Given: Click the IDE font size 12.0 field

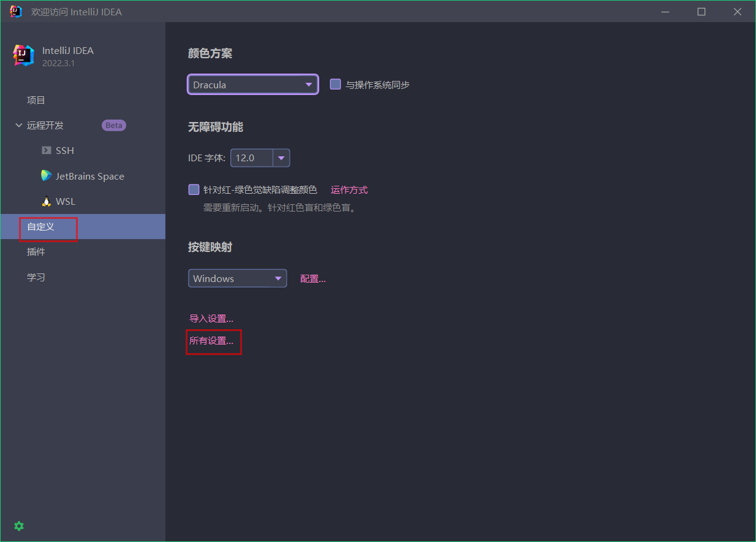Looking at the screenshot, I should coord(252,158).
